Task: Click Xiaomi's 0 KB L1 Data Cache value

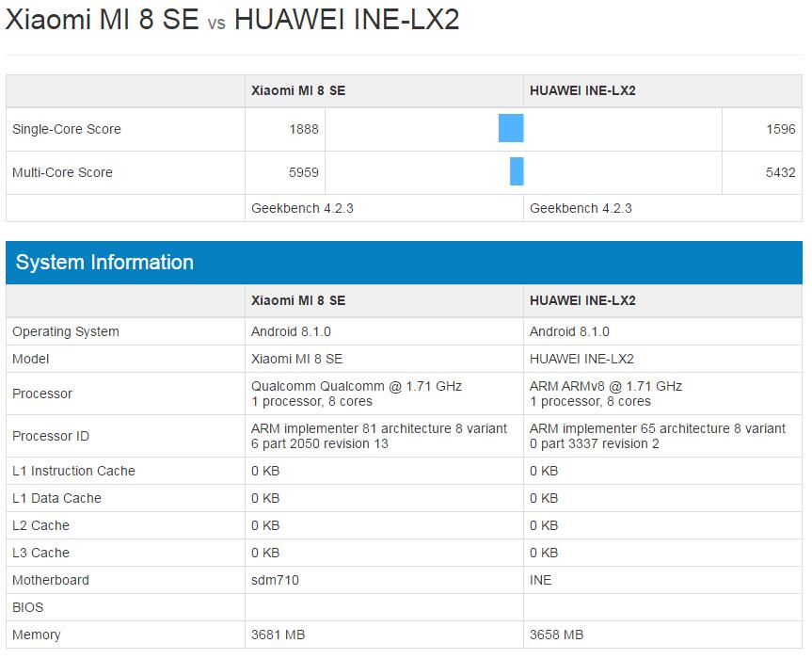Action: (265, 498)
